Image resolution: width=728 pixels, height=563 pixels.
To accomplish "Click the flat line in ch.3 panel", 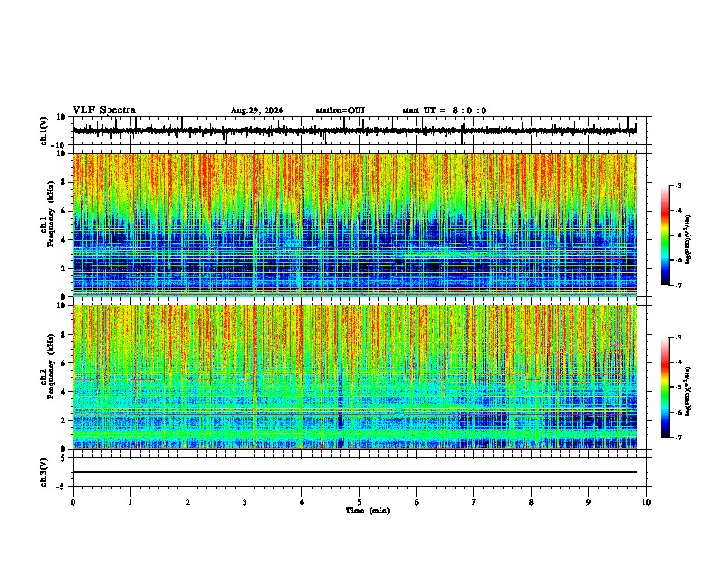I will [x=354, y=472].
